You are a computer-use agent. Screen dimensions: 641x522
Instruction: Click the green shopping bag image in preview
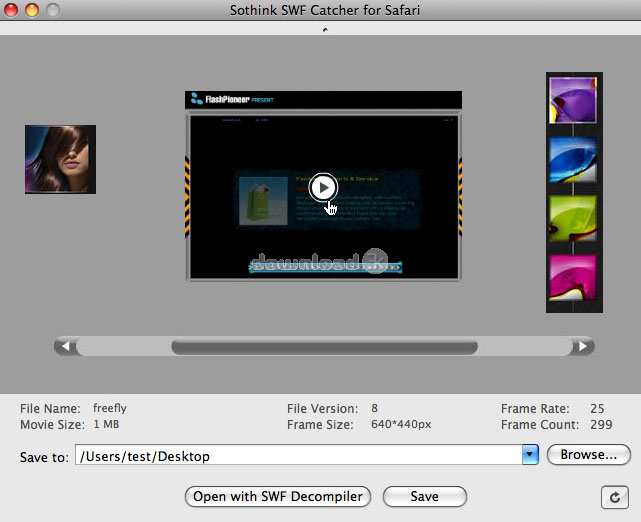263,201
